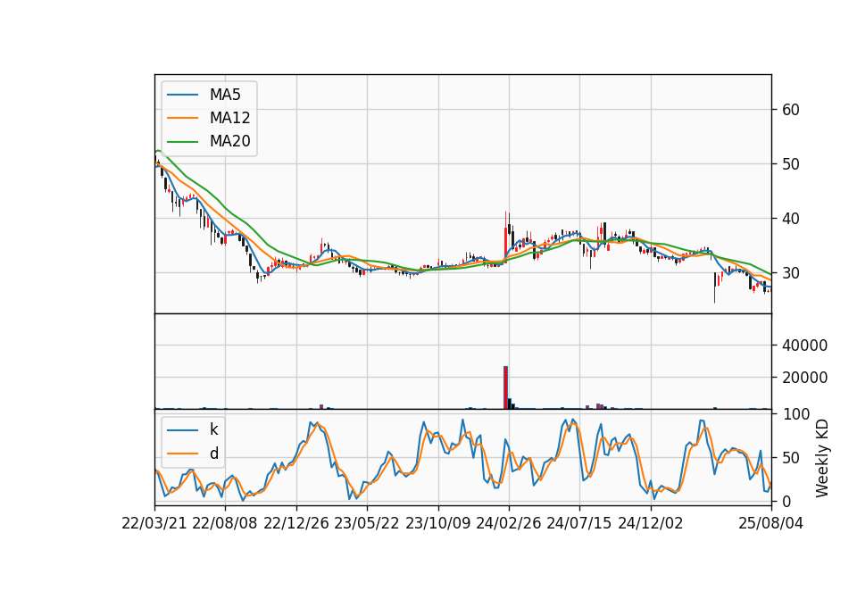Click the date label 25/08/04
857x616 pixels.
pos(771,524)
